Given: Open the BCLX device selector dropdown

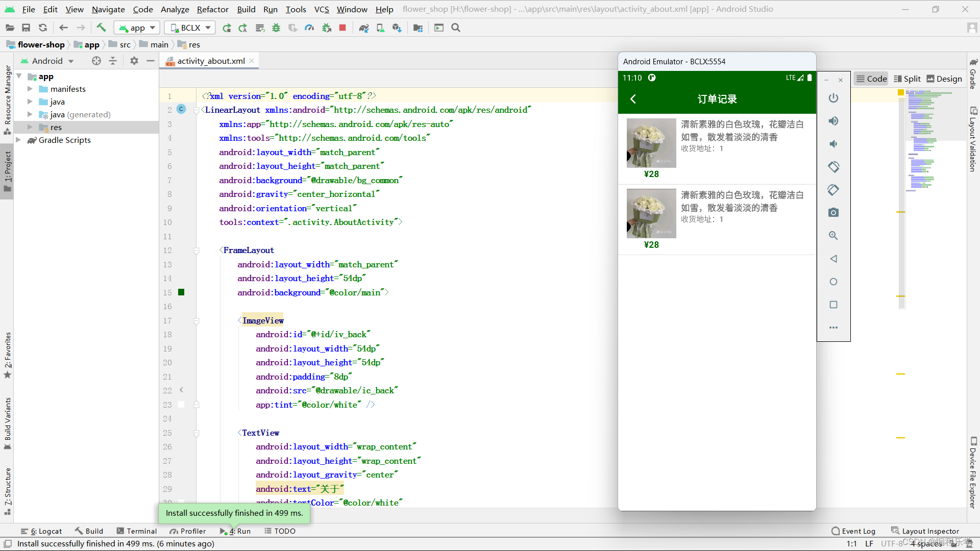Looking at the screenshot, I should click(x=190, y=28).
